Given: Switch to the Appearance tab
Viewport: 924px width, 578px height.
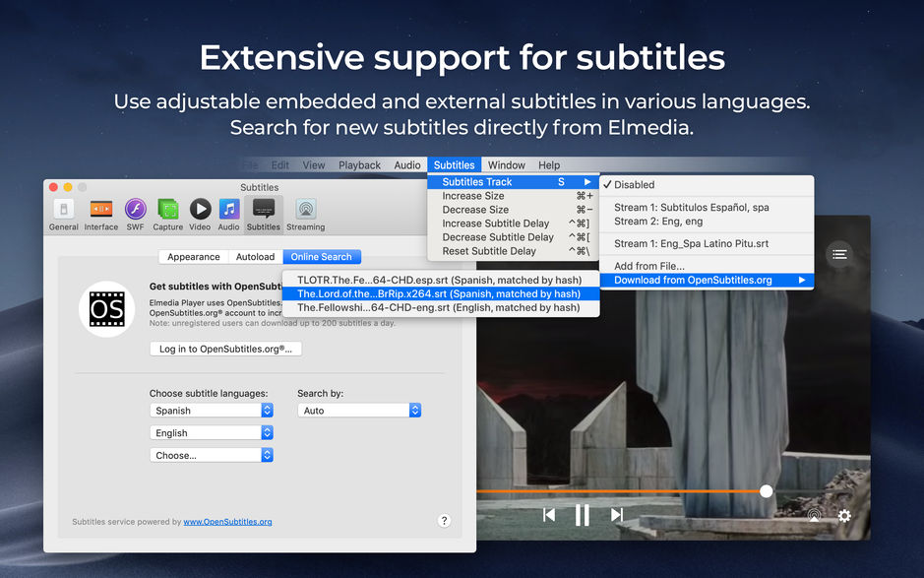Looking at the screenshot, I should click(x=193, y=256).
